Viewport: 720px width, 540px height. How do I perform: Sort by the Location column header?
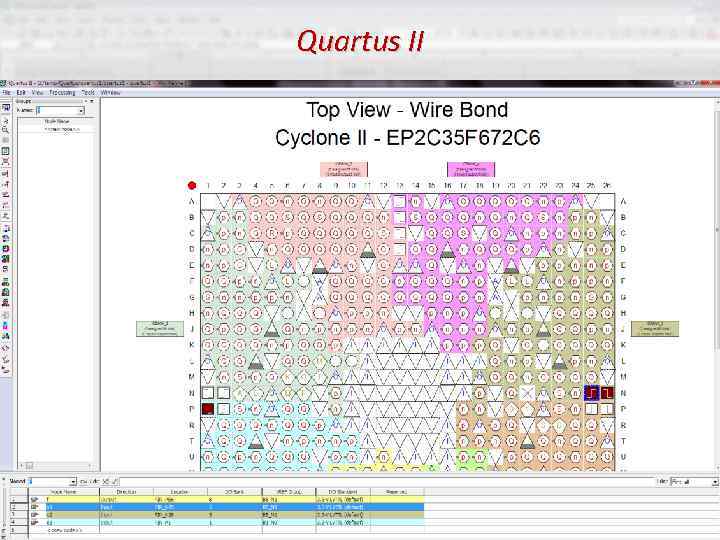[180, 492]
